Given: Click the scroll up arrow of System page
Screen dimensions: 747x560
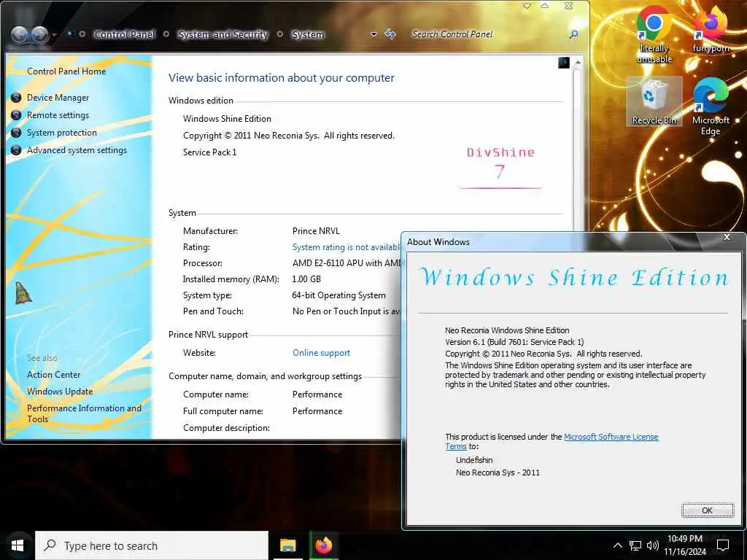Looking at the screenshot, I should click(578, 63).
